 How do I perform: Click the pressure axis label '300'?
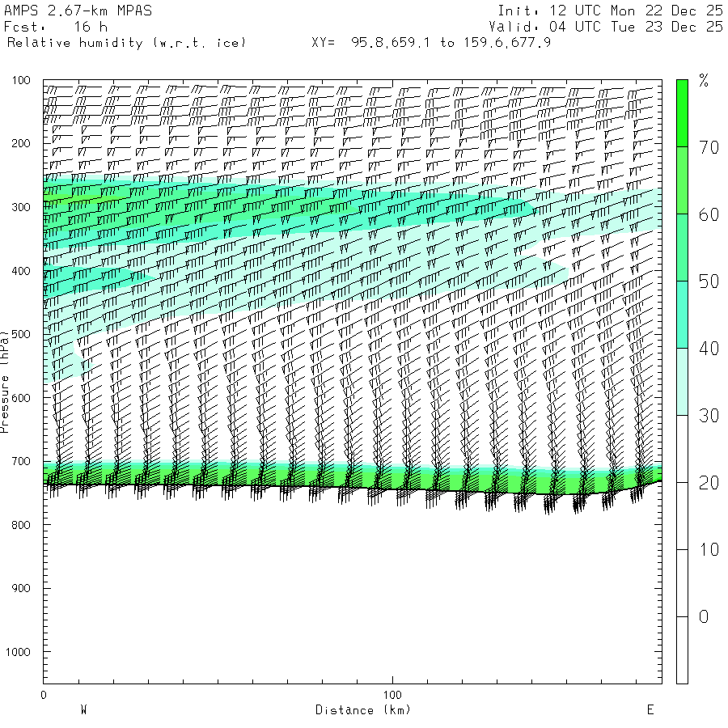pos(21,207)
